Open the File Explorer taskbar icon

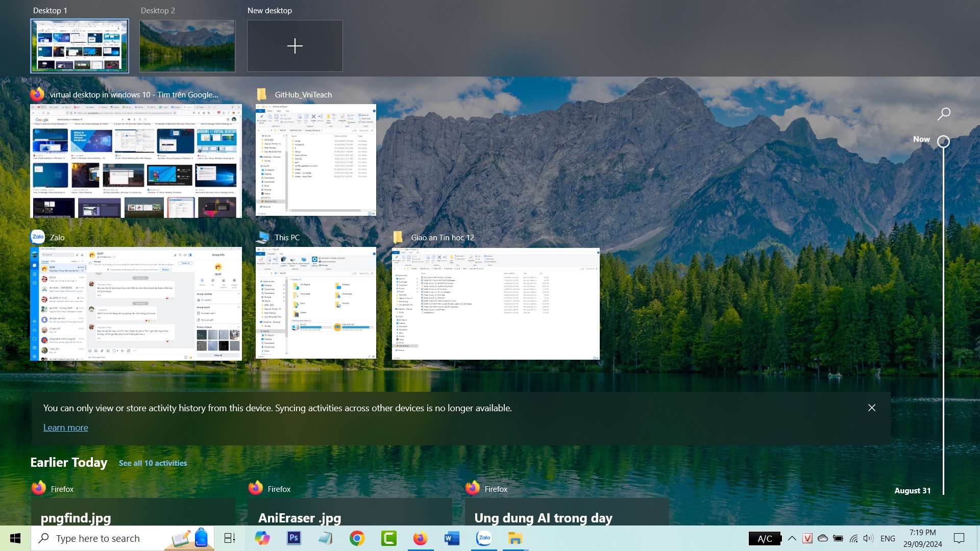click(516, 538)
